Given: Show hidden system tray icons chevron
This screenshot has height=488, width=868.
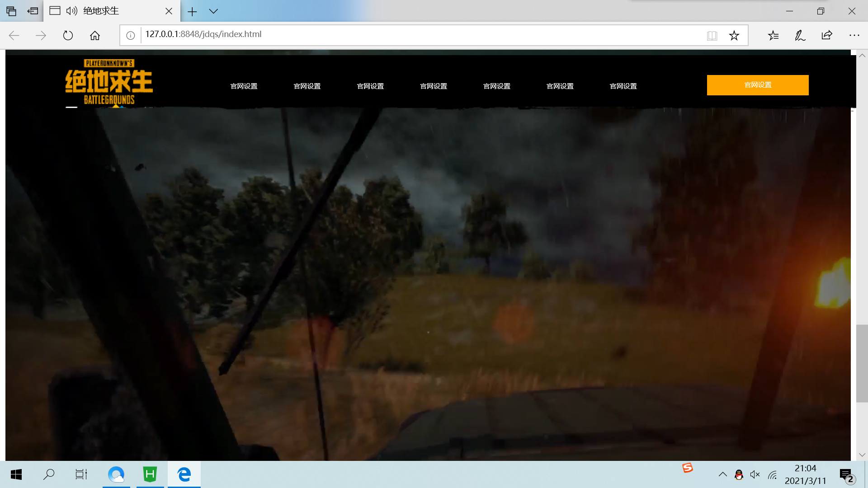Looking at the screenshot, I should coord(722,474).
